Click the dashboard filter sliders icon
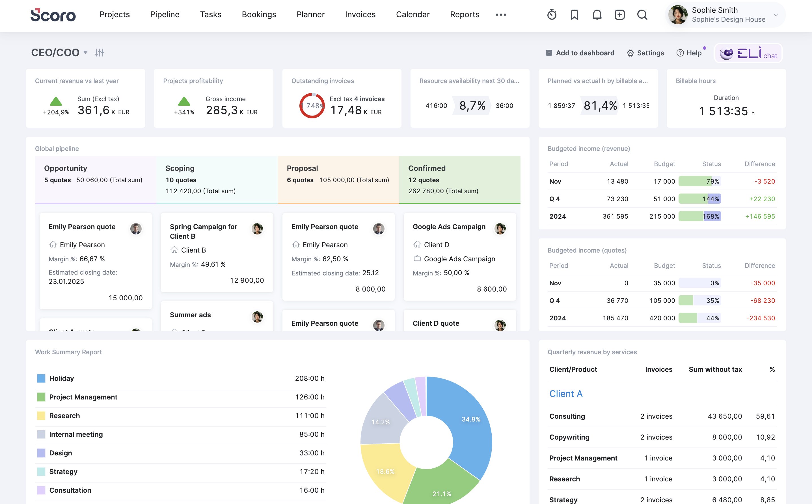 click(x=100, y=53)
